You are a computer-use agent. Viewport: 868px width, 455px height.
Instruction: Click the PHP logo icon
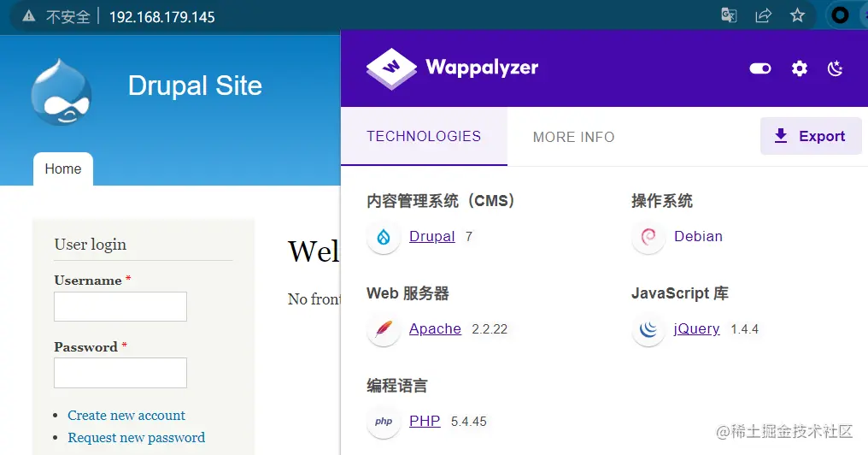pos(384,422)
